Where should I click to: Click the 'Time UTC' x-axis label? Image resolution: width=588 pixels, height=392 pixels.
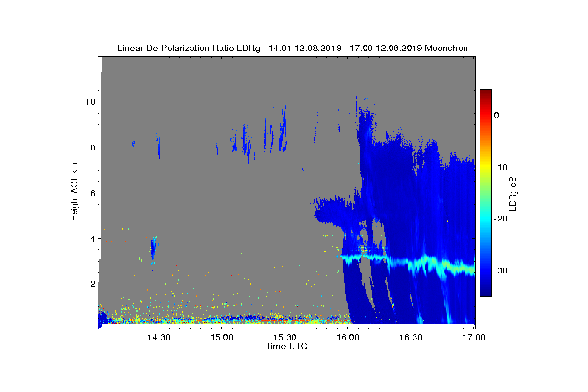286,346
